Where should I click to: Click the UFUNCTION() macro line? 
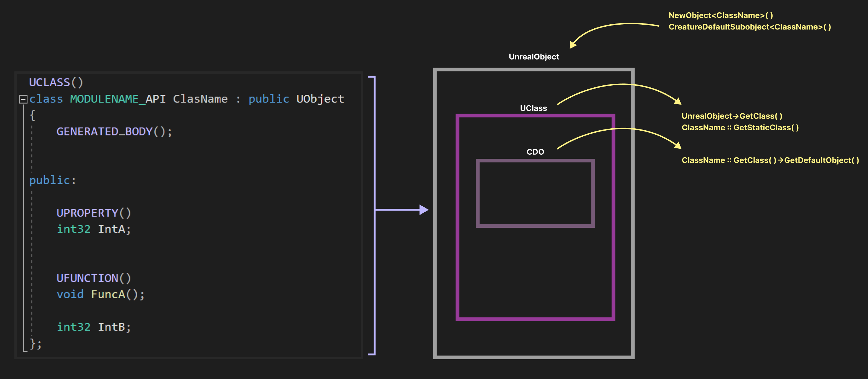click(93, 278)
